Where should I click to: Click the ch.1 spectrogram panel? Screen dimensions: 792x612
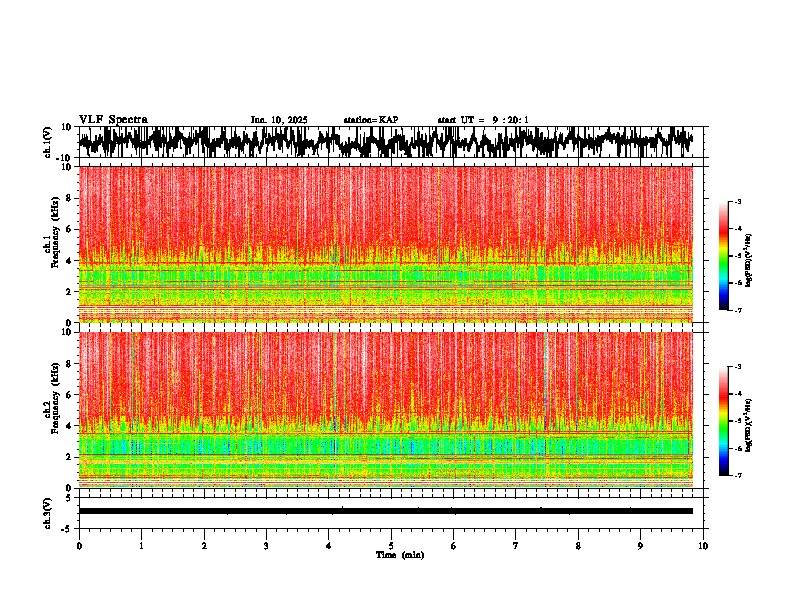(385, 244)
